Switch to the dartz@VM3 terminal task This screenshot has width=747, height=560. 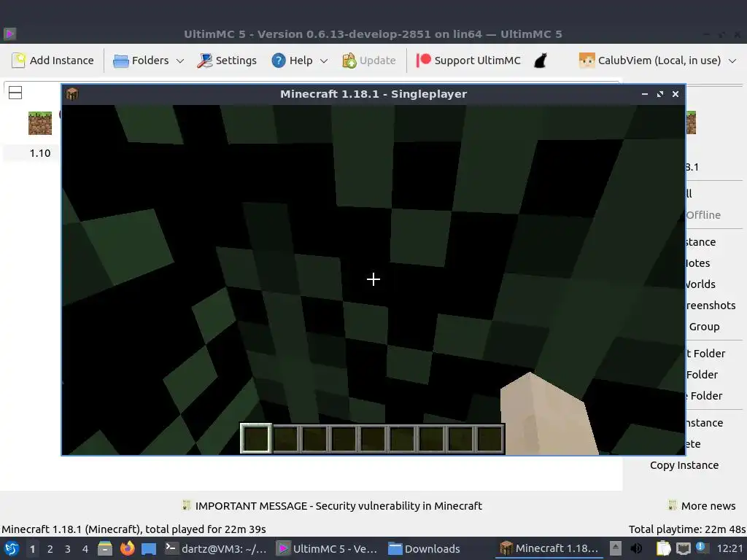pyautogui.click(x=216, y=548)
